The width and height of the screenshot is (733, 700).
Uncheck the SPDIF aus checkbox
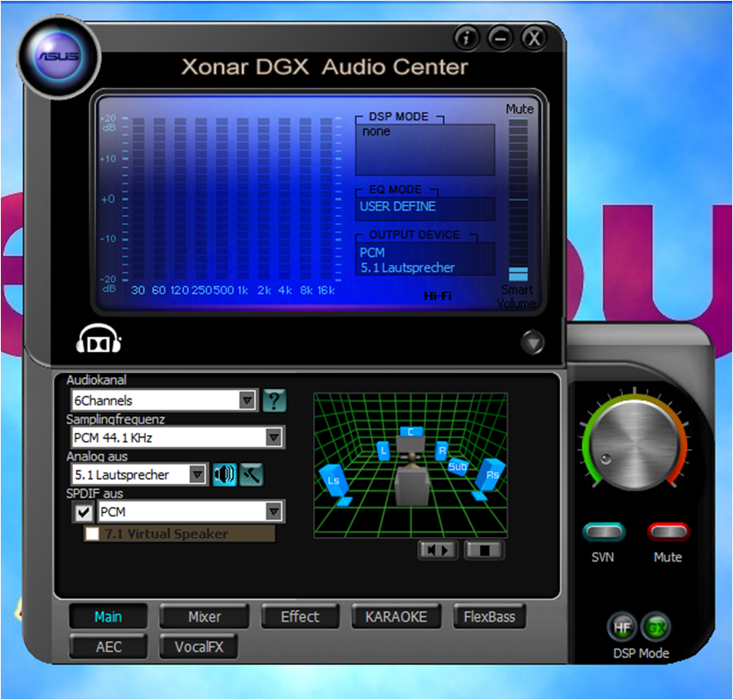click(x=83, y=513)
